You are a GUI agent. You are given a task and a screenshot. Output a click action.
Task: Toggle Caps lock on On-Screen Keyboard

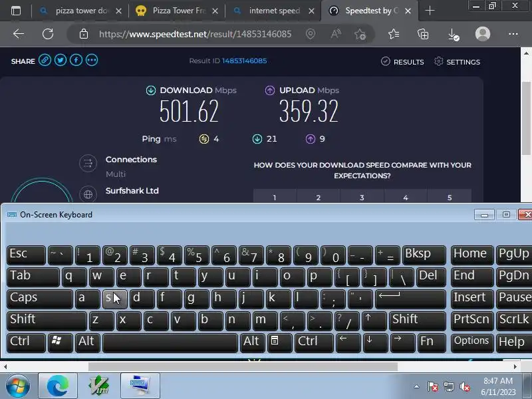pyautogui.click(x=40, y=299)
